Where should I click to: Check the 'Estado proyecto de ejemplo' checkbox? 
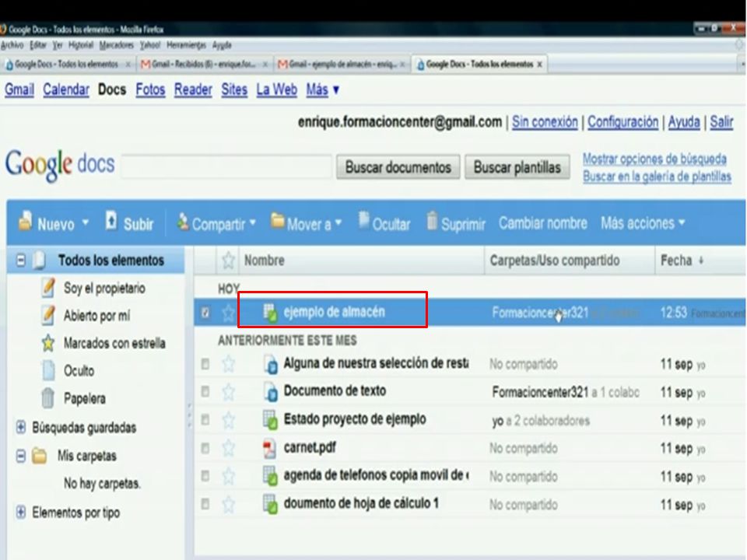[x=205, y=420]
